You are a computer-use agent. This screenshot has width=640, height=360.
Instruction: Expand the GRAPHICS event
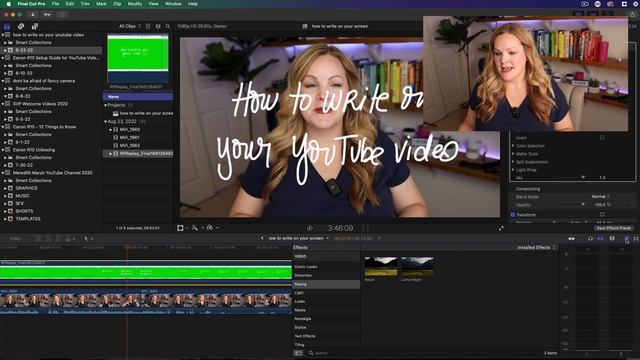coord(5,188)
